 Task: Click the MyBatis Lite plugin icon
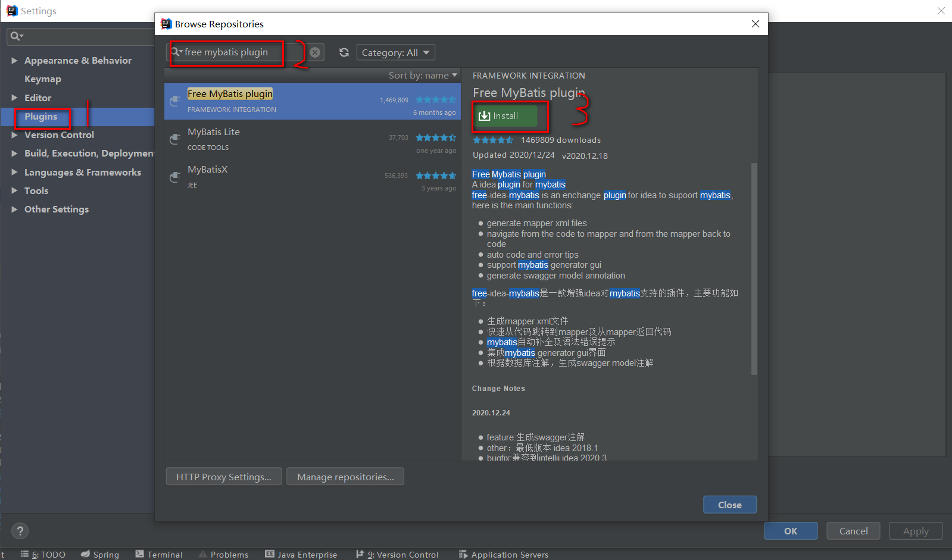(x=175, y=139)
